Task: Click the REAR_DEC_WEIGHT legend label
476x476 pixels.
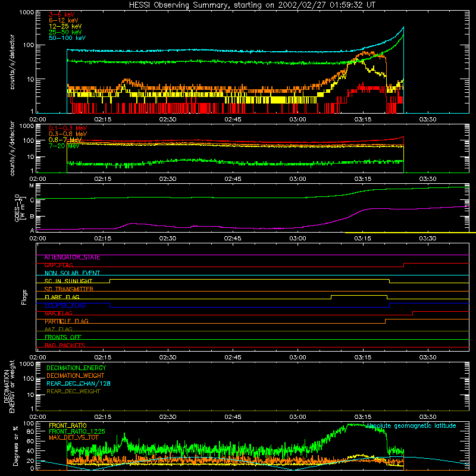Action: tap(73, 392)
